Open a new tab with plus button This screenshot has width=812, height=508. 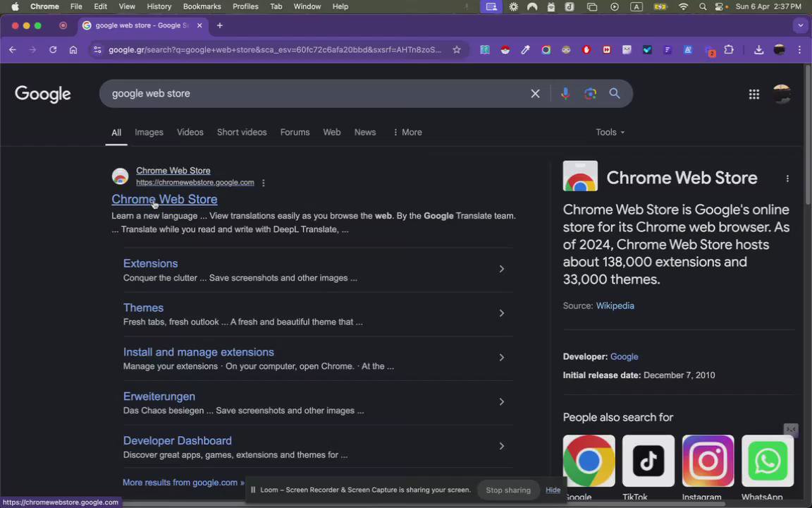tap(220, 25)
